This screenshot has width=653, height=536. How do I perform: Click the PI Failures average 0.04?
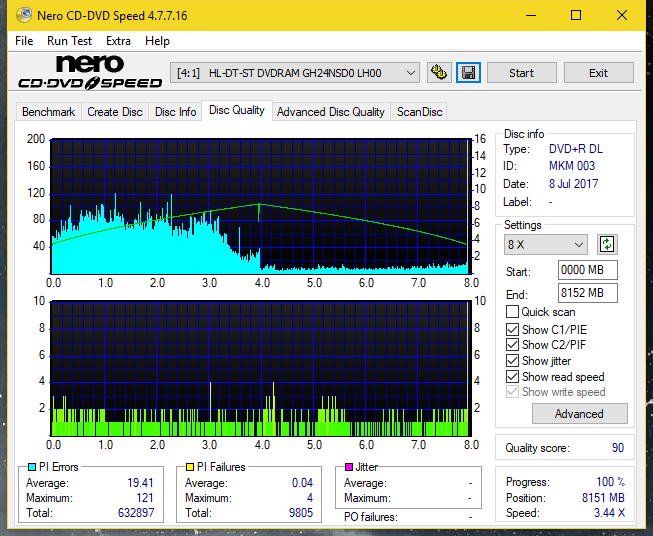pos(302,483)
